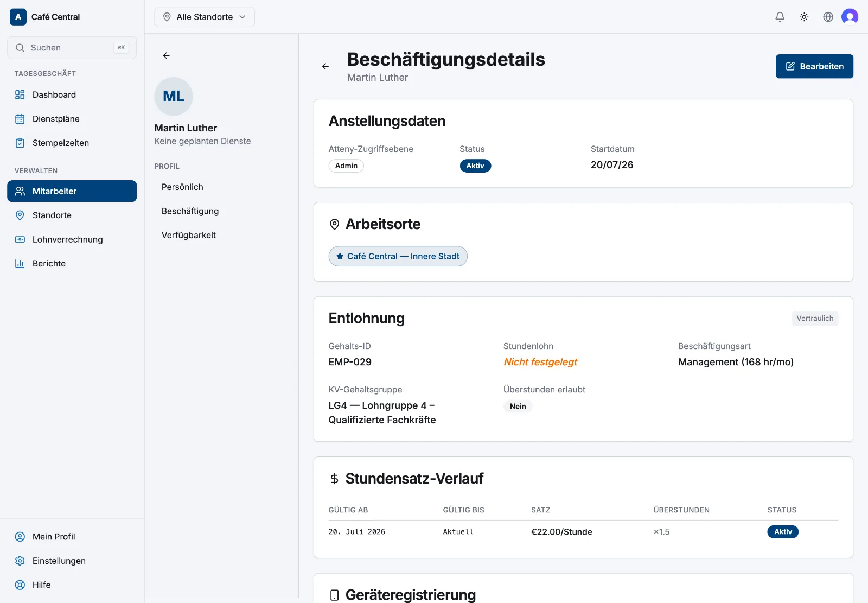Click the Lohnverrechnung money icon
The width and height of the screenshot is (868, 603).
[20, 239]
